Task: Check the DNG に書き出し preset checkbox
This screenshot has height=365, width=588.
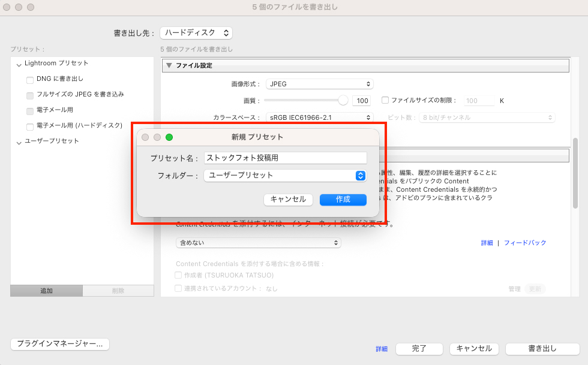Action: pyautogui.click(x=29, y=79)
